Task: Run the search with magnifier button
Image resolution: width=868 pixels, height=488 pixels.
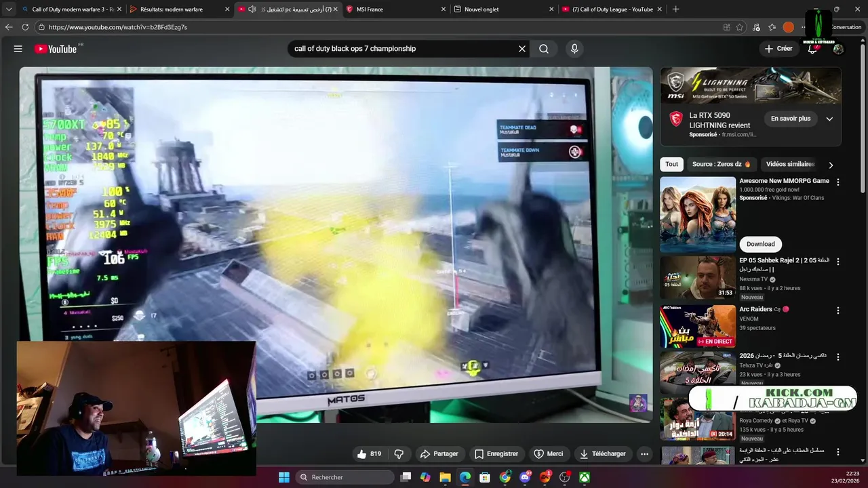Action: [544, 49]
